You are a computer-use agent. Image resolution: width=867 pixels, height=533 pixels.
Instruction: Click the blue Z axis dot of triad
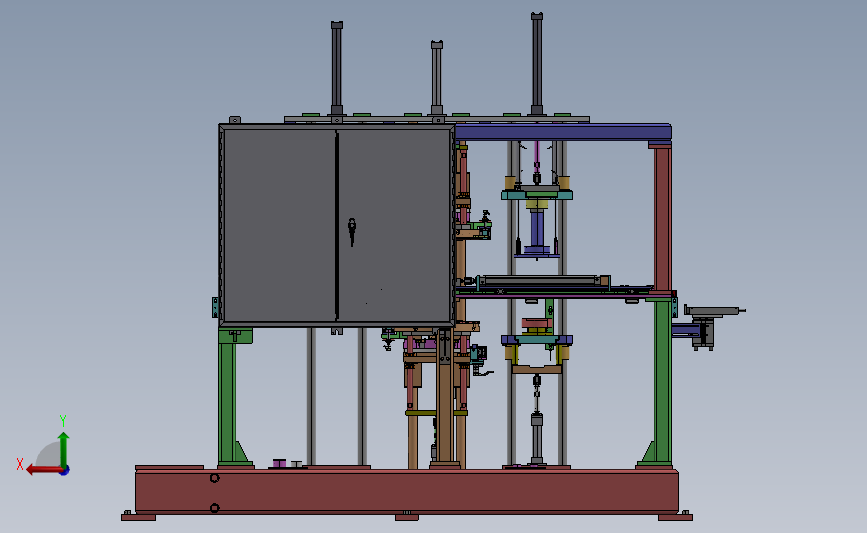(65, 471)
